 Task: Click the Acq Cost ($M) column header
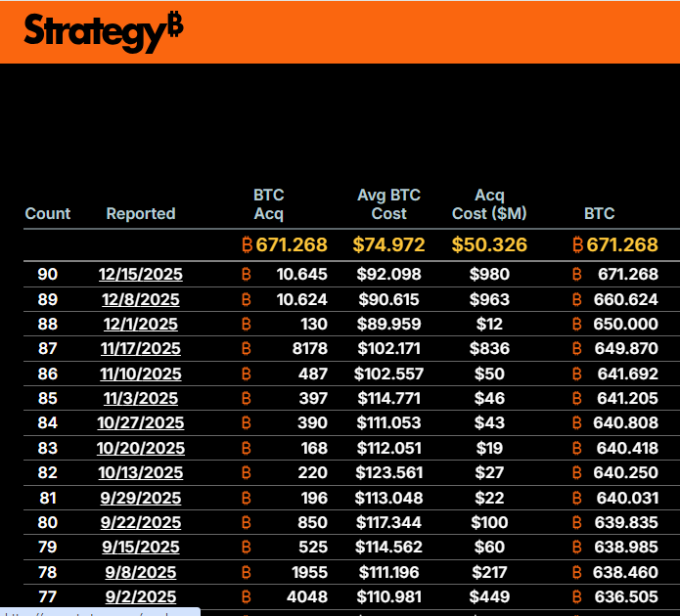pyautogui.click(x=489, y=204)
